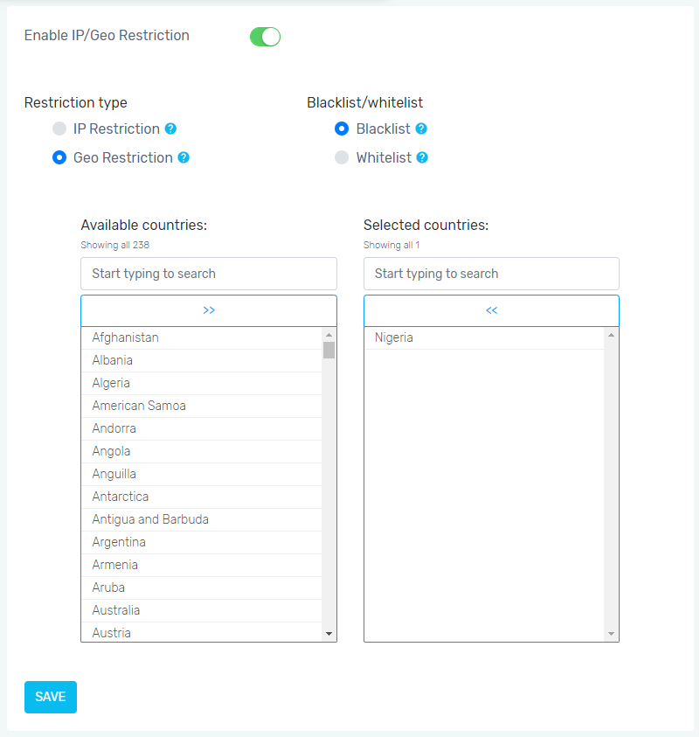Select Albania in available countries
This screenshot has height=737, width=700.
click(x=202, y=360)
